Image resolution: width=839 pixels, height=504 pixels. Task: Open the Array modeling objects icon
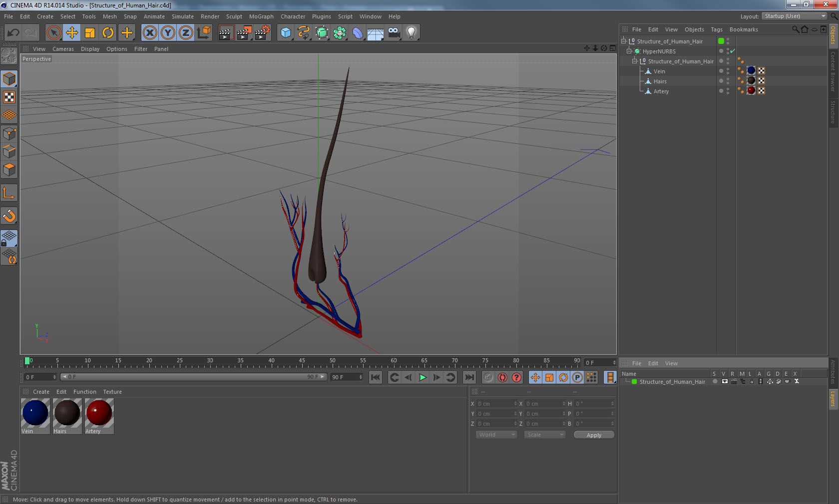pos(340,33)
